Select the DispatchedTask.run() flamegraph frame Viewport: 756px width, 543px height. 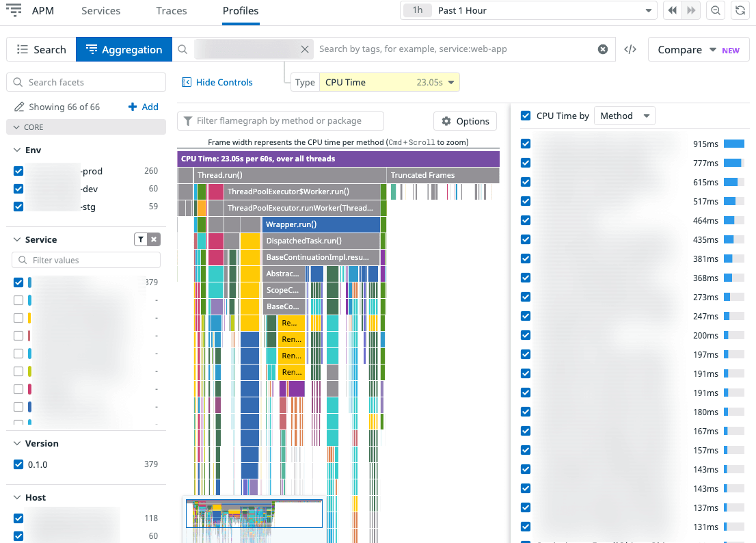point(321,241)
